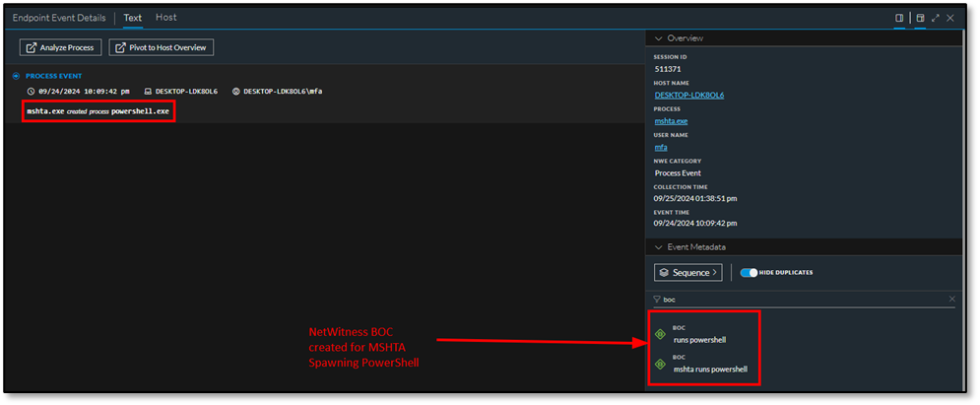This screenshot has height=405, width=980.
Task: Toggle the side panel layout icon
Action: pyautogui.click(x=899, y=18)
